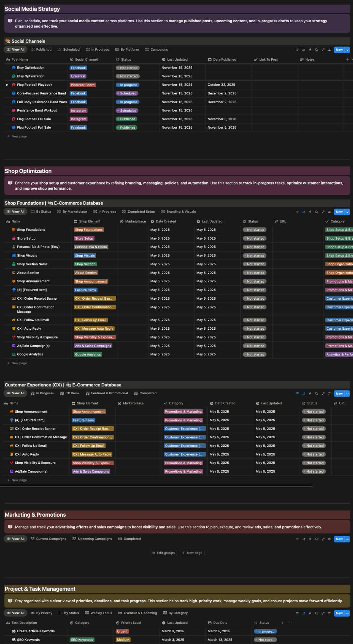Click the Edit groups button

click(x=164, y=553)
